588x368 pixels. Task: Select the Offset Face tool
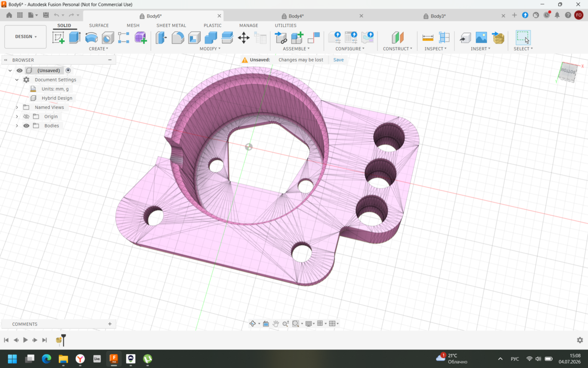227,38
